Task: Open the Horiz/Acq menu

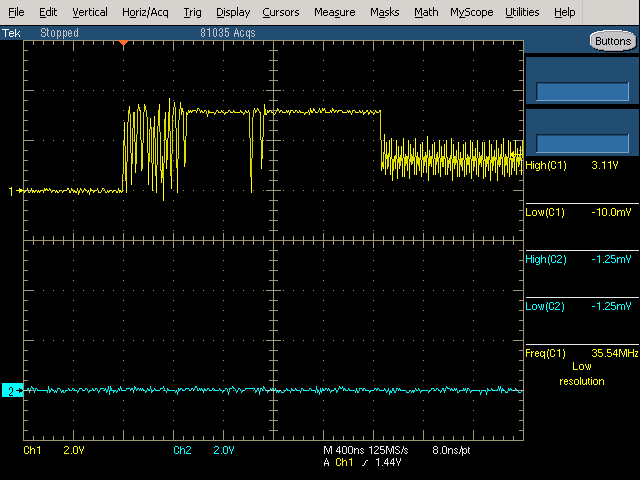Action: (145, 12)
